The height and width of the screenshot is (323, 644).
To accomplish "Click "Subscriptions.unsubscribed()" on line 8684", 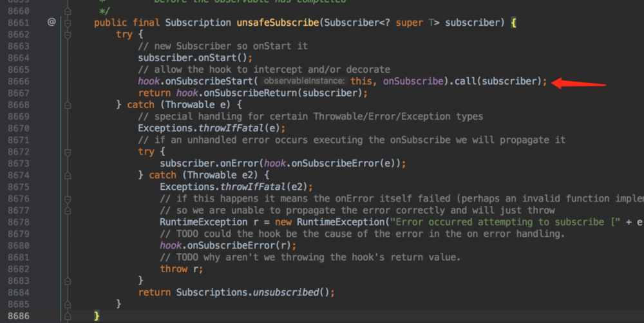I will (x=252, y=293).
